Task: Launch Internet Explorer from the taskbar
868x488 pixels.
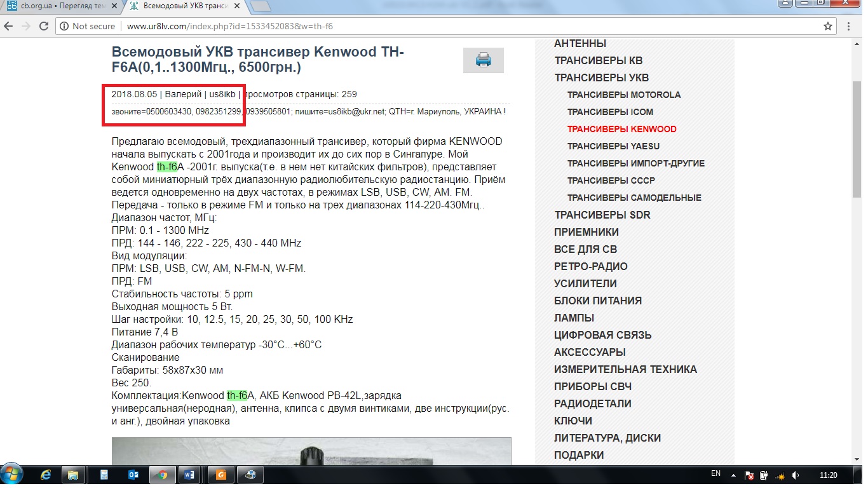Action: click(46, 475)
